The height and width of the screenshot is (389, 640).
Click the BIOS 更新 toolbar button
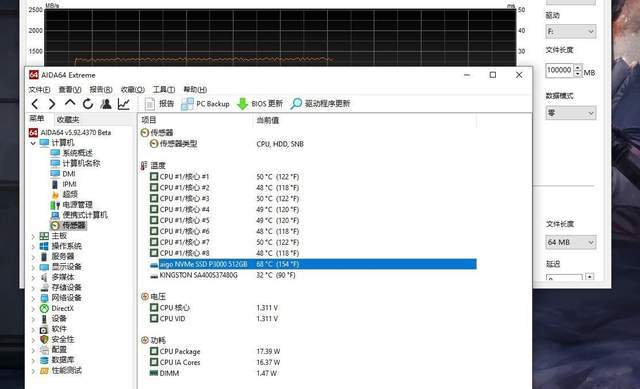coord(260,104)
